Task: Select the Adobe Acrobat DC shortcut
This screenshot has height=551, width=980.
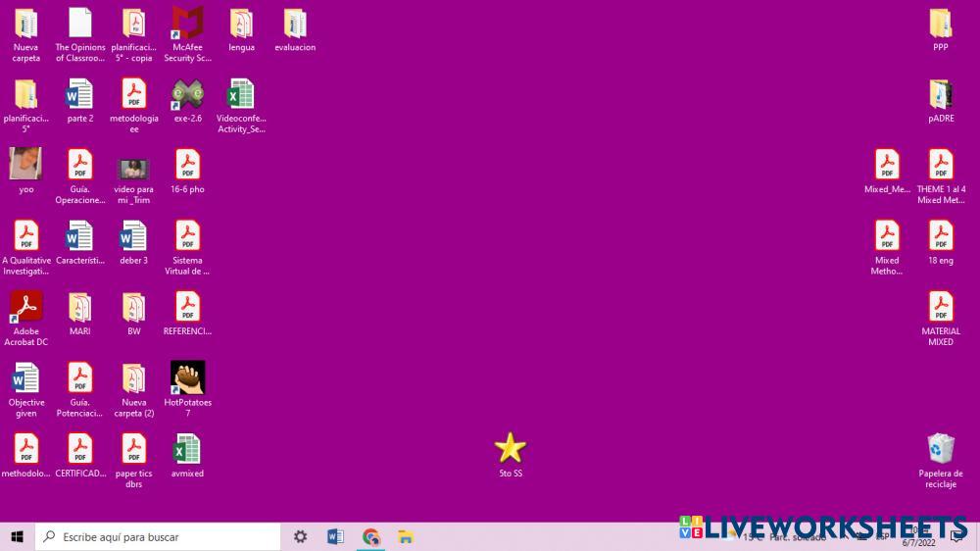Action: [26, 308]
